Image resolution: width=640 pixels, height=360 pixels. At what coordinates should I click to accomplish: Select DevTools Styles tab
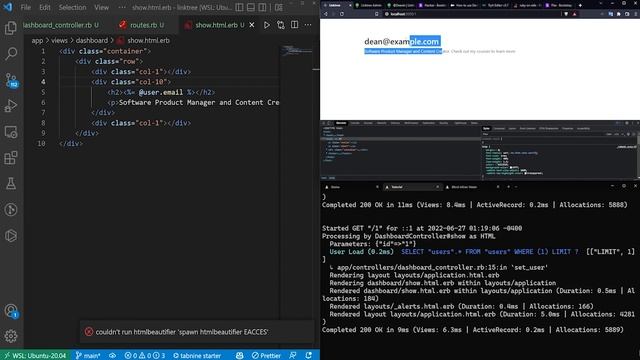(486, 129)
